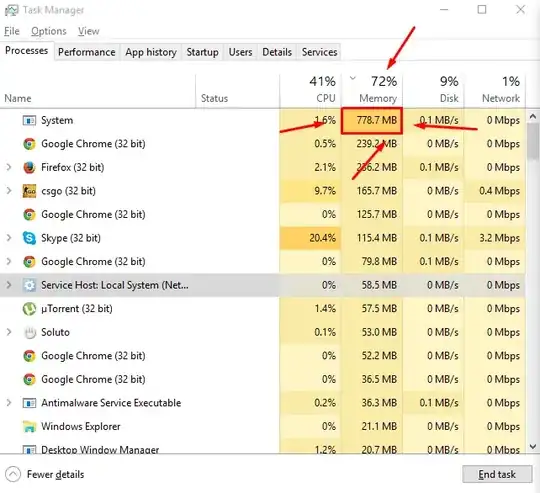Click the 20.4% CPU cell for Skype
This screenshot has height=493, width=540.
click(x=311, y=238)
